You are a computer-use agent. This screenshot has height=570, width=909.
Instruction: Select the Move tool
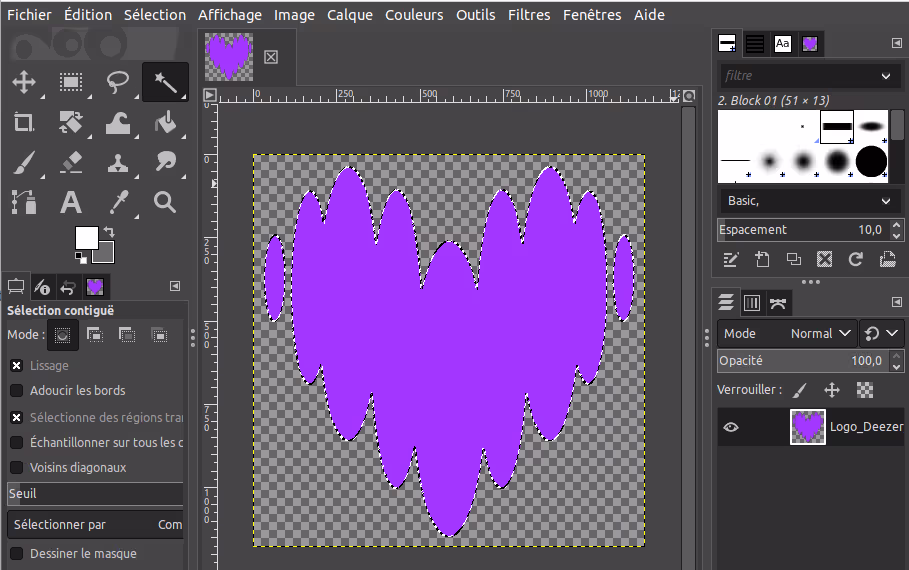(x=24, y=82)
